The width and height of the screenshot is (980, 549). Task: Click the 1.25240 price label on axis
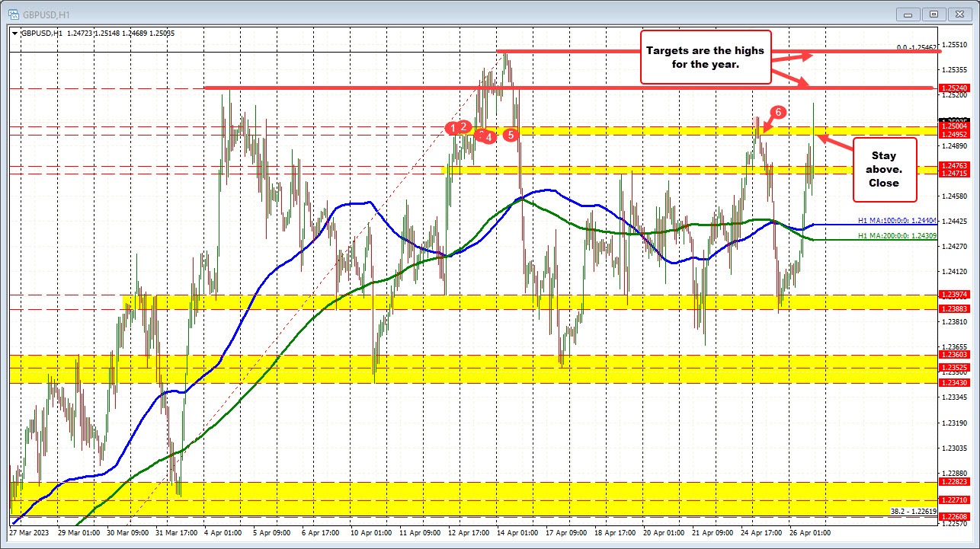(x=954, y=88)
